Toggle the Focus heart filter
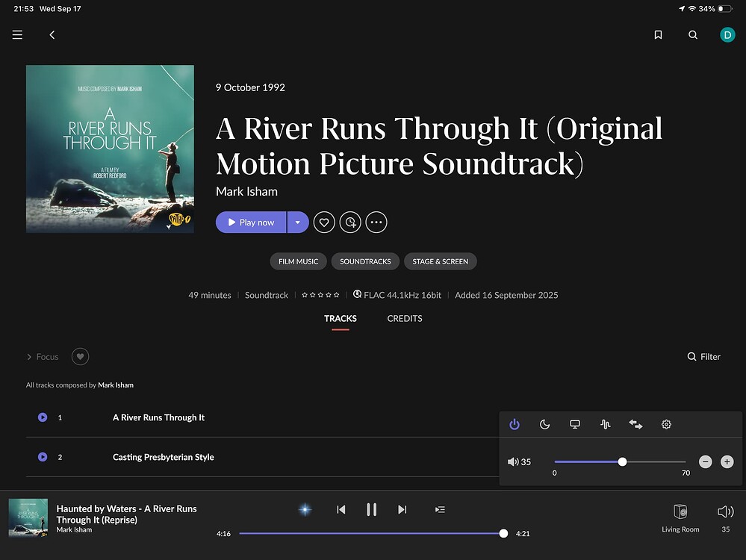 (x=80, y=357)
